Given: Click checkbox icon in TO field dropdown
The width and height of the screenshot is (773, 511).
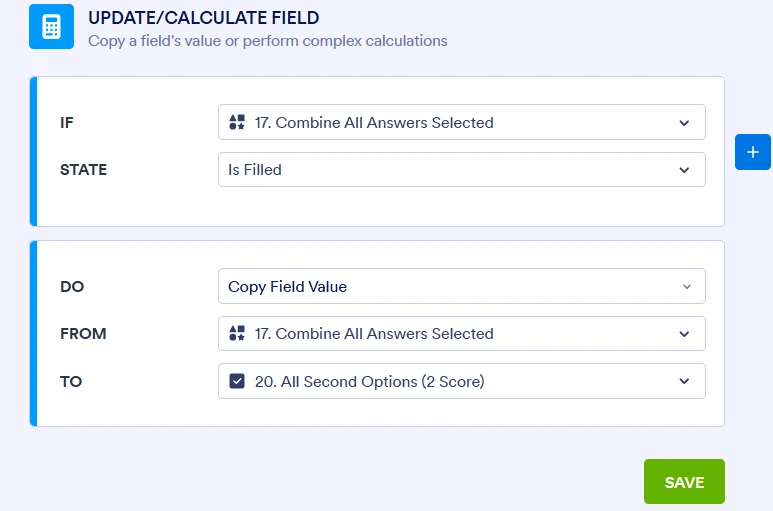Looking at the screenshot, I should tap(237, 381).
